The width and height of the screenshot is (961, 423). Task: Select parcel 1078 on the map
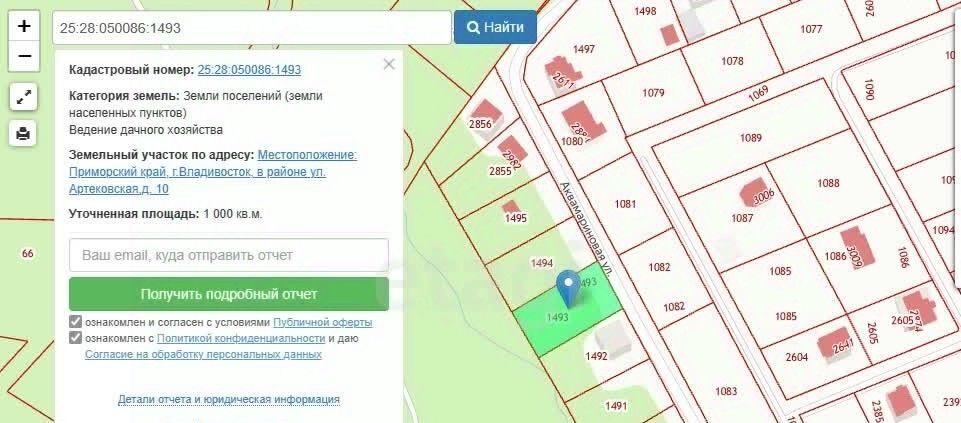click(732, 61)
